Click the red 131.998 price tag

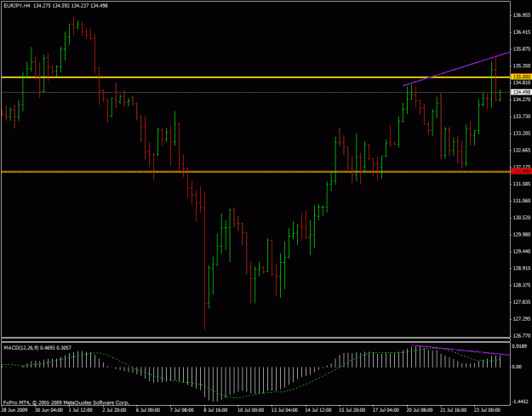(x=522, y=172)
